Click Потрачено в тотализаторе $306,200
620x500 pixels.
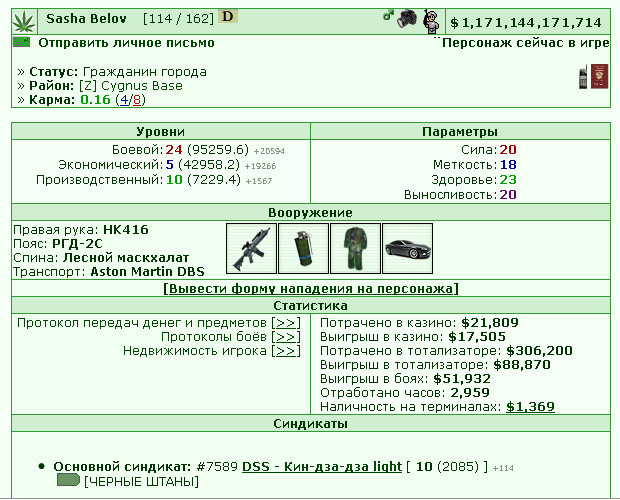(539, 351)
